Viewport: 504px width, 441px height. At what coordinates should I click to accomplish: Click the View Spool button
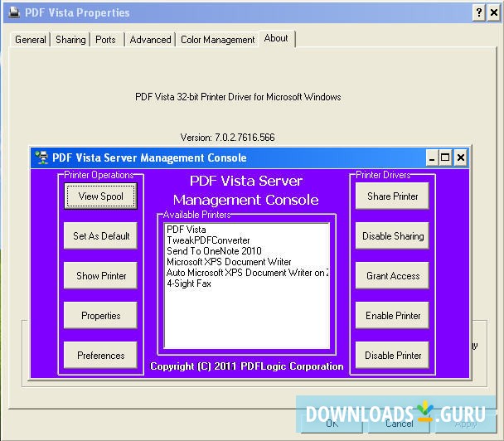click(x=100, y=196)
